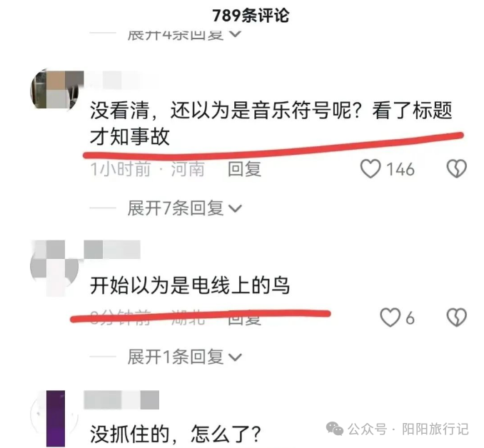
Task: Open the WeChat official account icon
Action: [335, 429]
